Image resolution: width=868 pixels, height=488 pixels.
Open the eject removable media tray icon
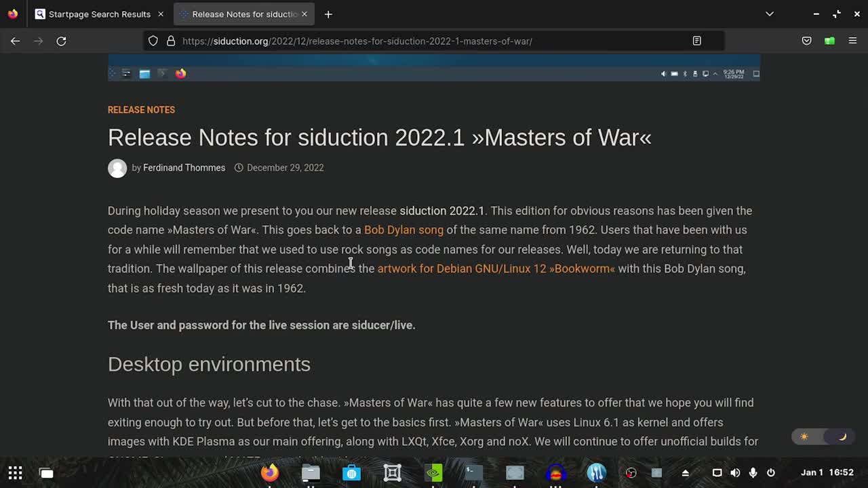[686, 472]
